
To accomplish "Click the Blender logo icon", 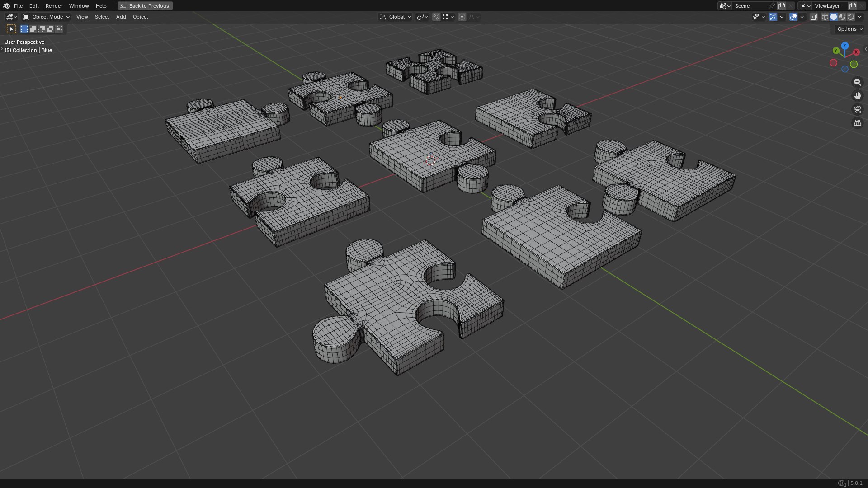I will click(6, 6).
